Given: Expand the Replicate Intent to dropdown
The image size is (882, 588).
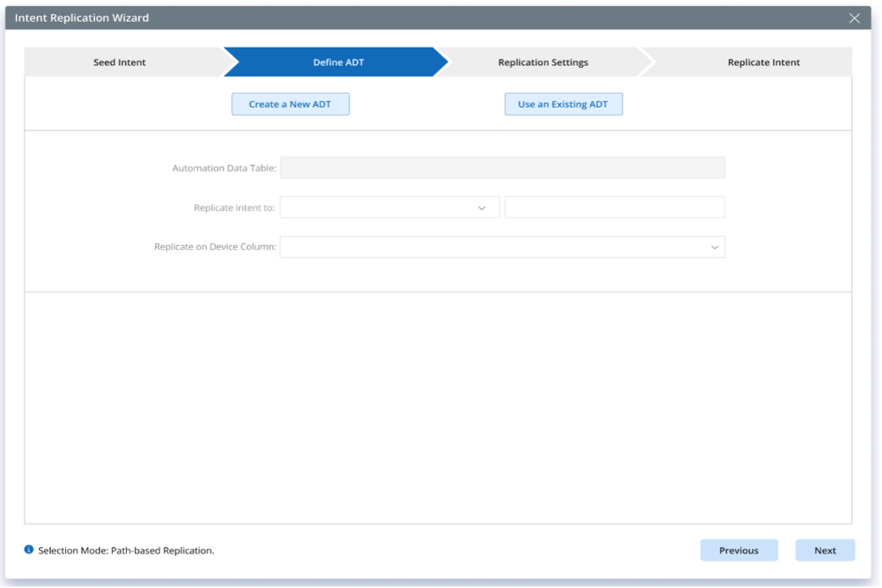Looking at the screenshot, I should pos(390,208).
